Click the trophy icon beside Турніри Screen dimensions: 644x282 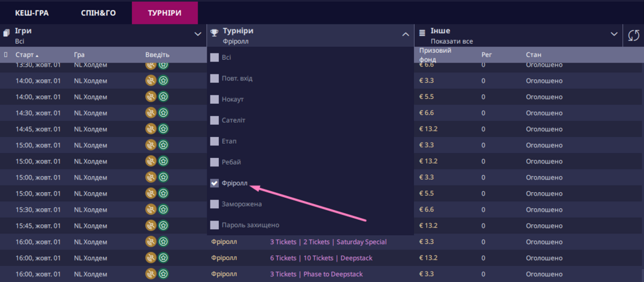(x=214, y=32)
